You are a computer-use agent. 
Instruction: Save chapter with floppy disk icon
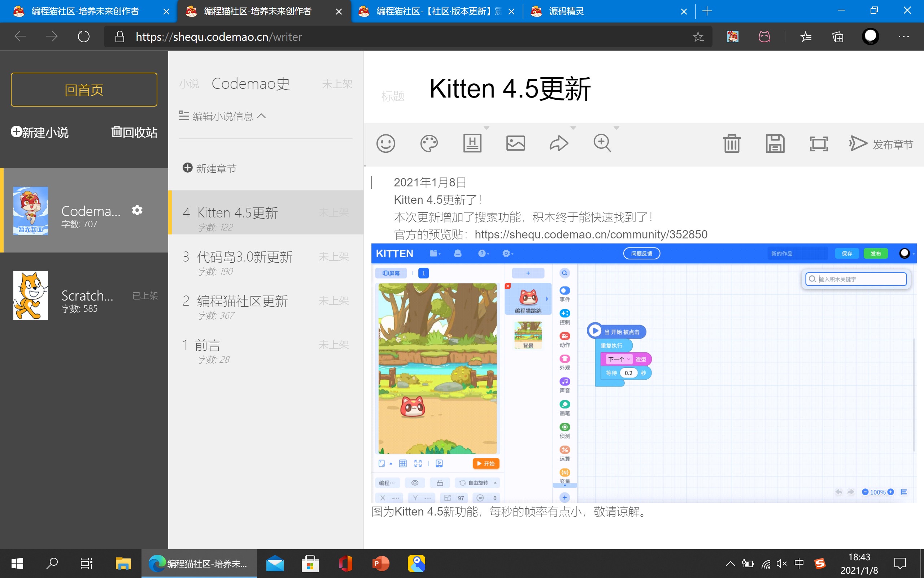point(775,144)
